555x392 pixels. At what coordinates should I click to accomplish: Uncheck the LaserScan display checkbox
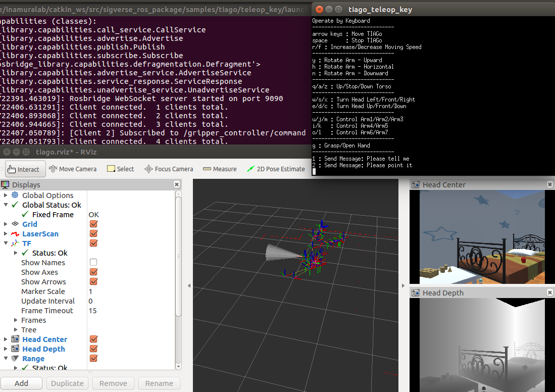(93, 234)
